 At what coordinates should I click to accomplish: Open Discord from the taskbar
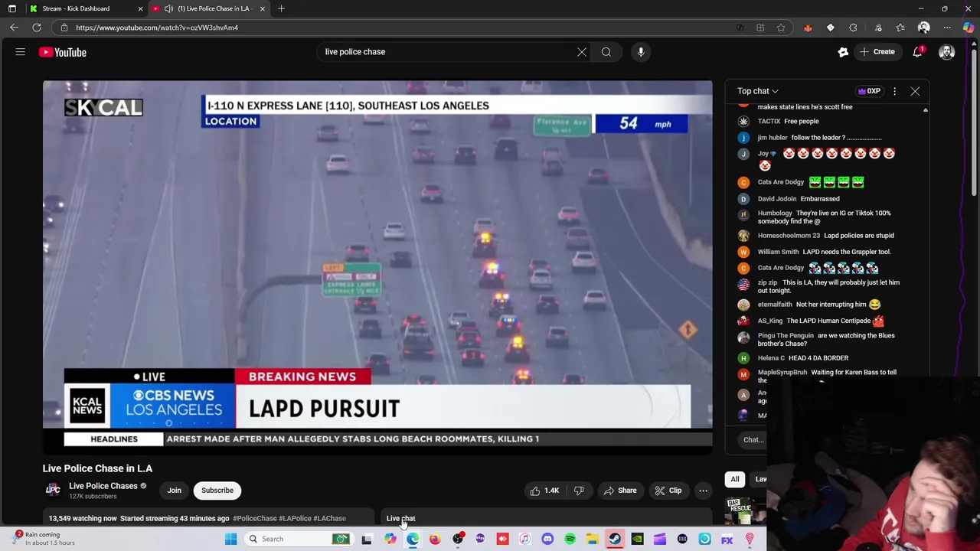(x=547, y=539)
